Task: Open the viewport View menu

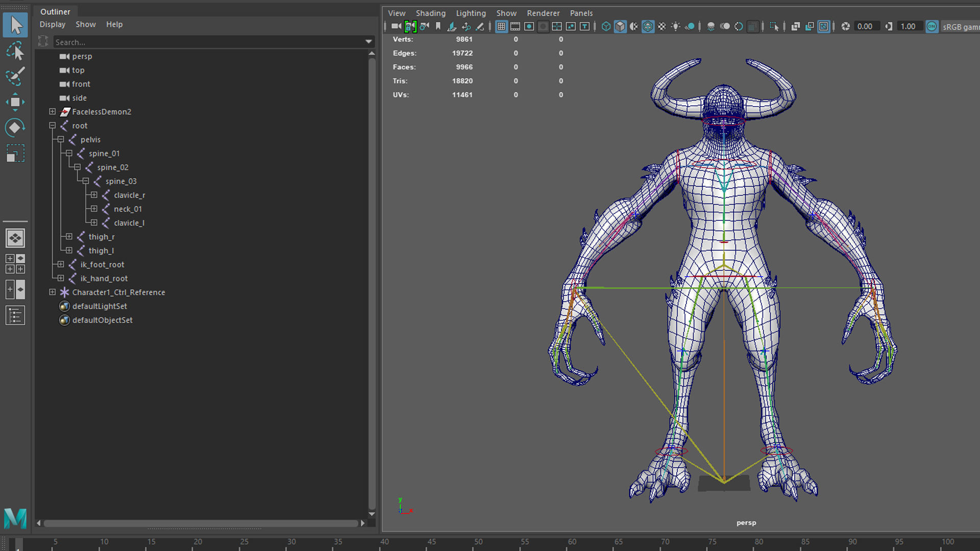Action: [x=397, y=13]
